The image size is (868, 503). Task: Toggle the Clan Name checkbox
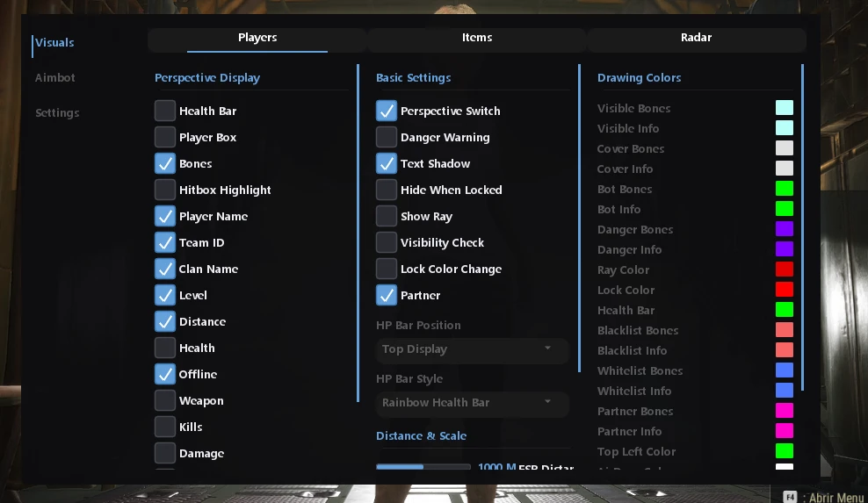[x=165, y=269]
